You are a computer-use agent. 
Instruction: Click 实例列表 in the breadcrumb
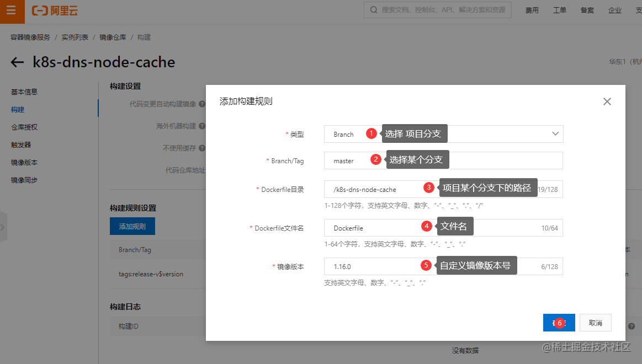click(75, 37)
